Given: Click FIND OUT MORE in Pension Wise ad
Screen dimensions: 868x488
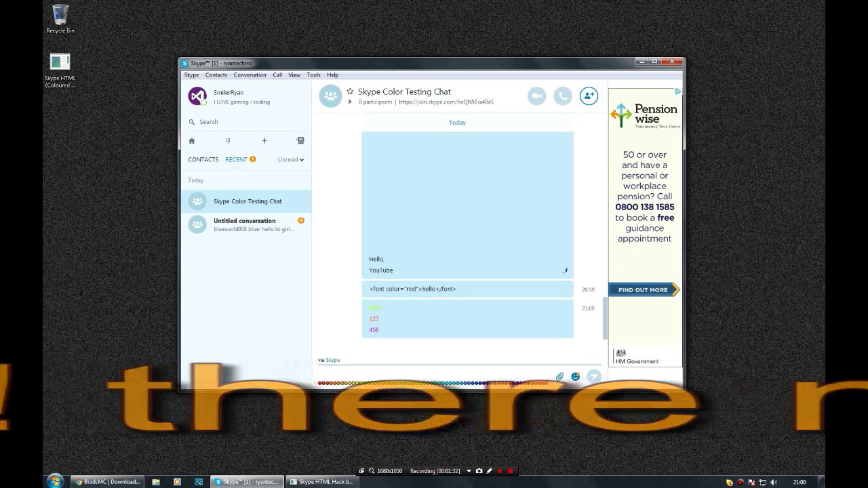Looking at the screenshot, I should pyautogui.click(x=644, y=290).
